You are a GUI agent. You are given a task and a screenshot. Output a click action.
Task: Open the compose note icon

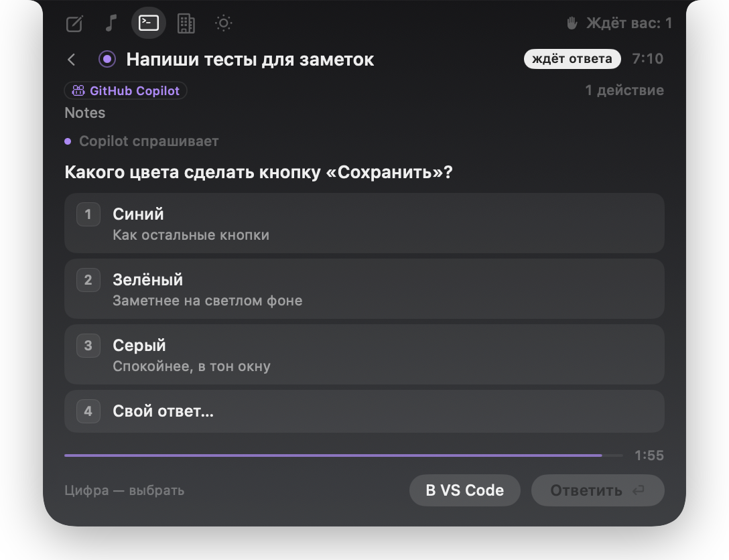74,23
